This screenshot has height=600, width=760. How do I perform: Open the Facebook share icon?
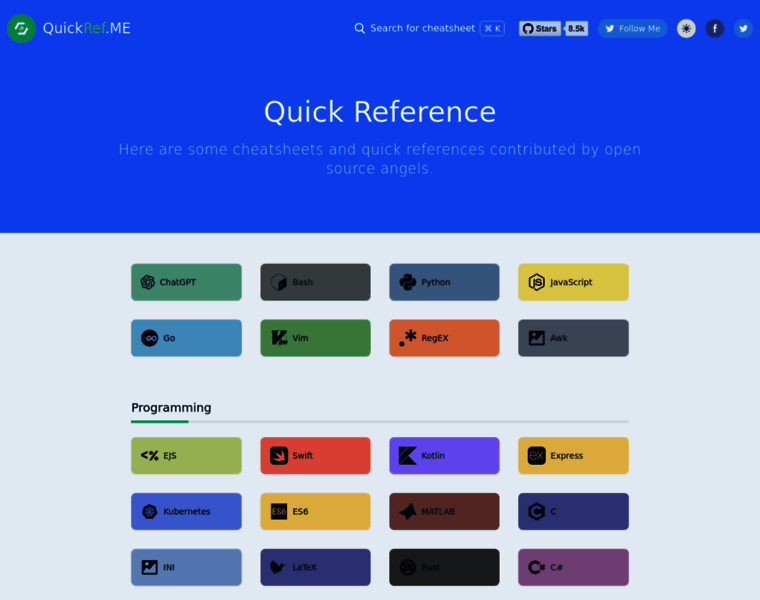pos(714,29)
